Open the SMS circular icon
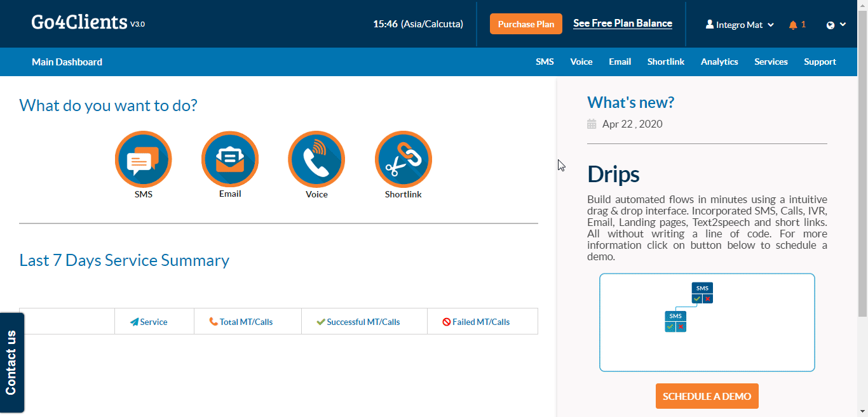This screenshot has width=868, height=417. pyautogui.click(x=144, y=159)
